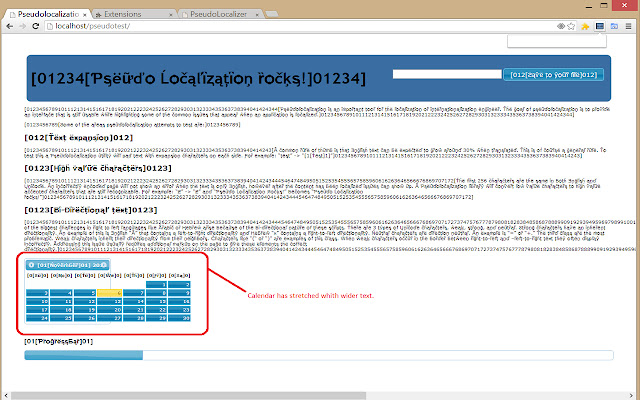Click the calendar month title header
The height and width of the screenshot is (400, 640).
68,265
